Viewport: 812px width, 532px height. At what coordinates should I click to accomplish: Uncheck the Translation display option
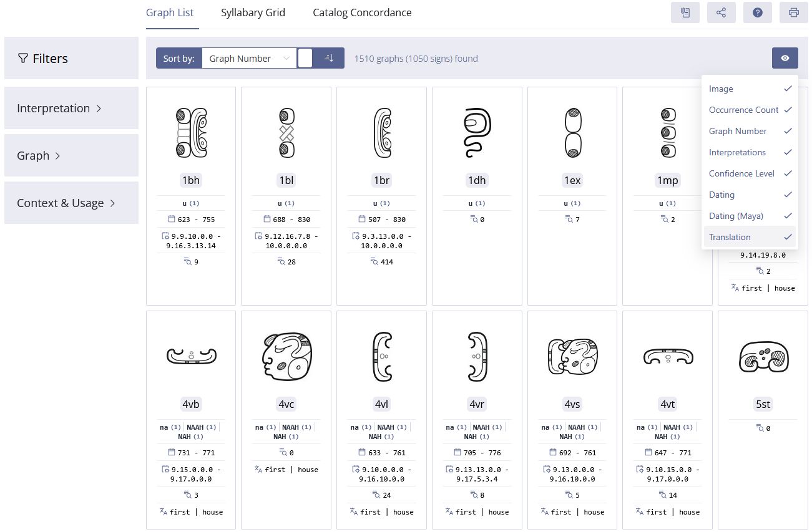click(x=750, y=237)
